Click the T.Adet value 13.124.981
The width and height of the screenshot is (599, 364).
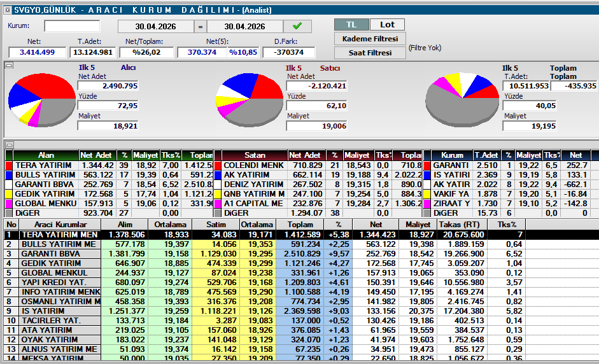click(93, 52)
